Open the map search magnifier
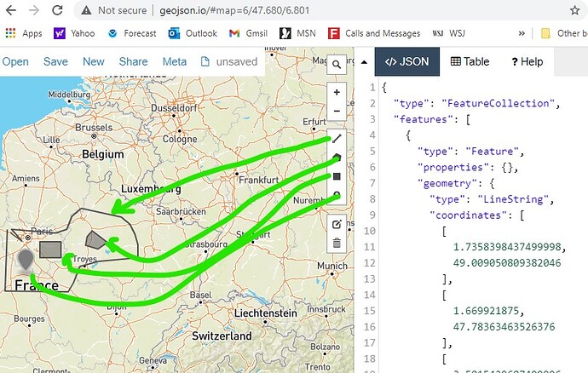 pyautogui.click(x=337, y=65)
